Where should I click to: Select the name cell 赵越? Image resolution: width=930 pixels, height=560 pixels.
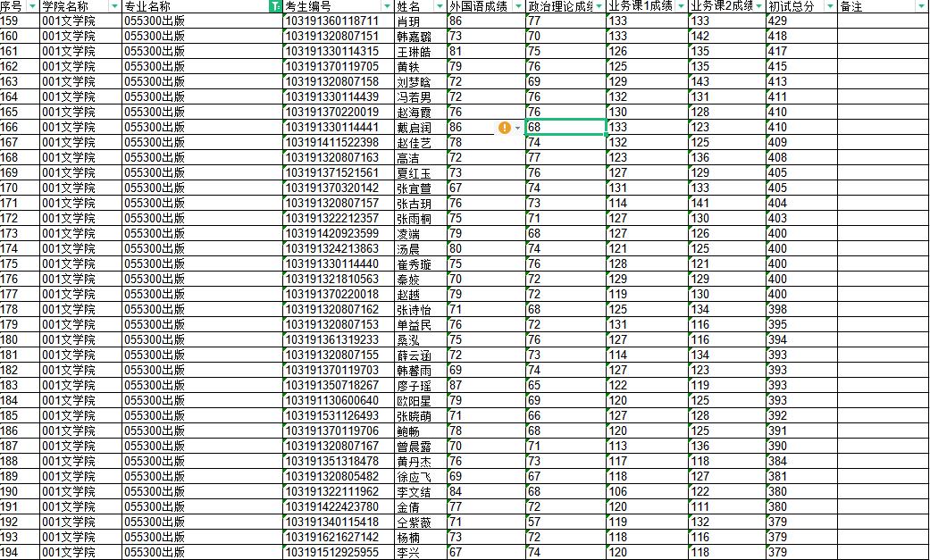pyautogui.click(x=421, y=294)
